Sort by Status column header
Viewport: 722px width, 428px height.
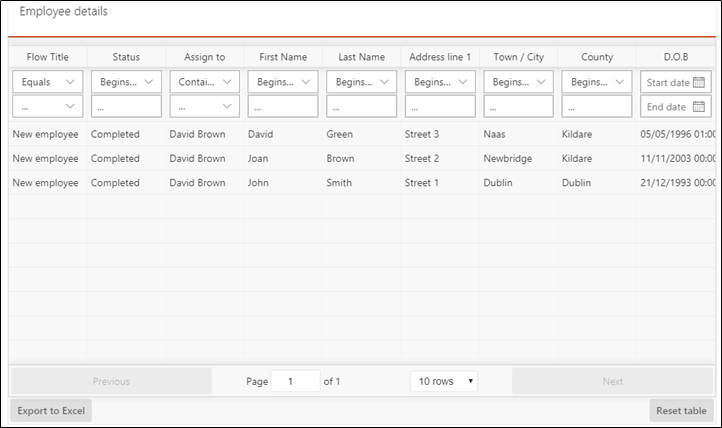coord(126,57)
